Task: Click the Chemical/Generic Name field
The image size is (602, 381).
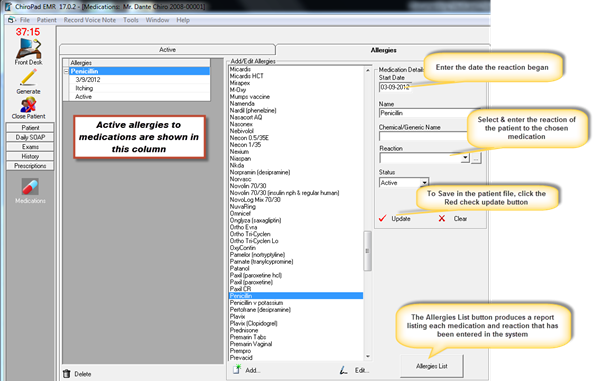Action: (x=423, y=136)
